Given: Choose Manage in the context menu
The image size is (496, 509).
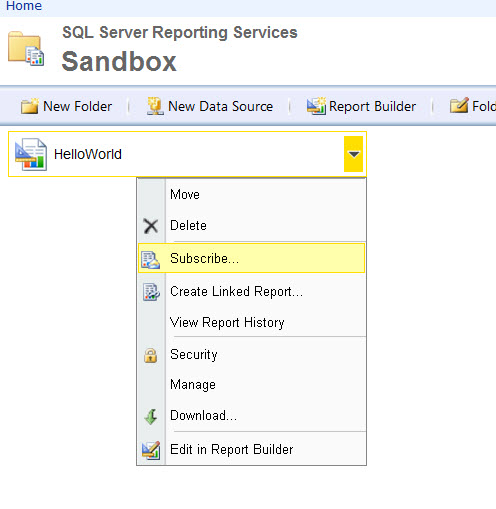Looking at the screenshot, I should click(252, 384).
